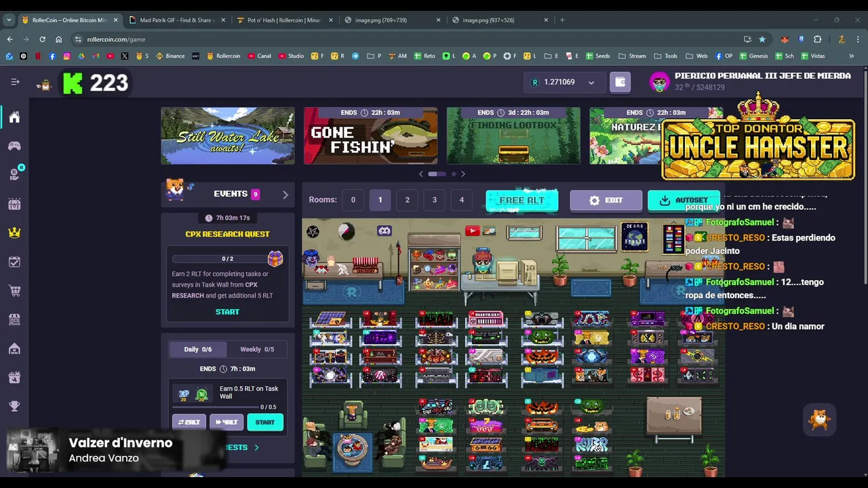Click the wallet icon next to balance
The height and width of the screenshot is (488, 868).
620,82
